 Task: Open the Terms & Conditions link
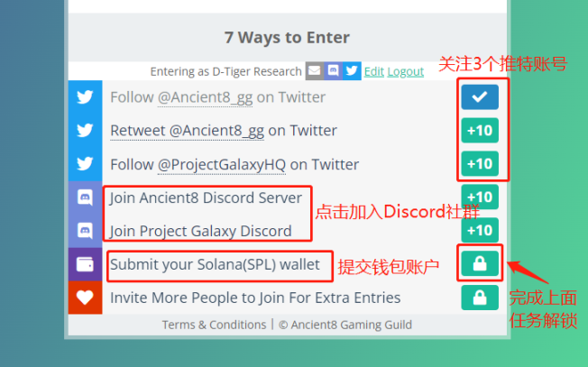(214, 325)
